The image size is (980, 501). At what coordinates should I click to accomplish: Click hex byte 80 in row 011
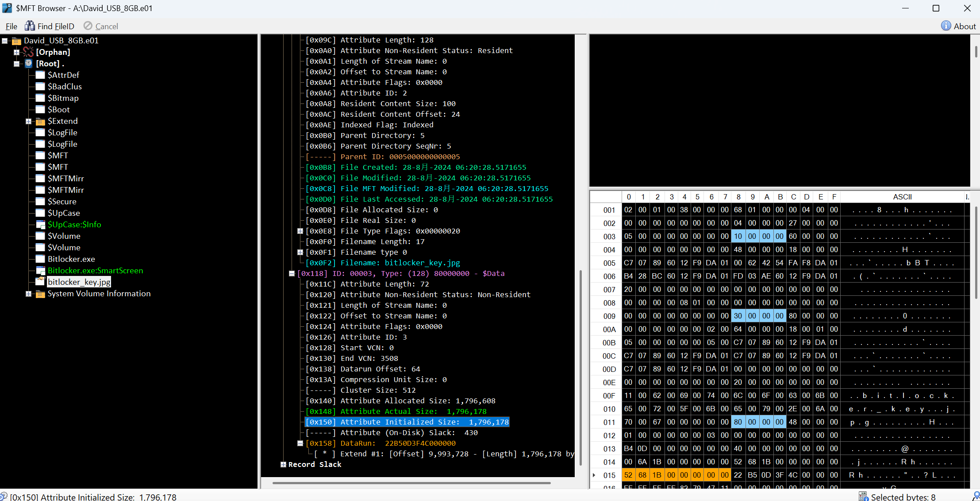738,422
